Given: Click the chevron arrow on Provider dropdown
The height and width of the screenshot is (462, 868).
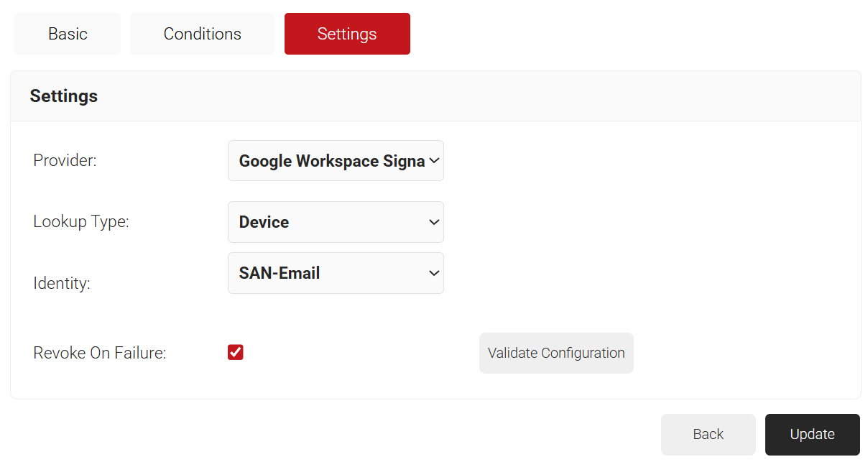Looking at the screenshot, I should (434, 161).
